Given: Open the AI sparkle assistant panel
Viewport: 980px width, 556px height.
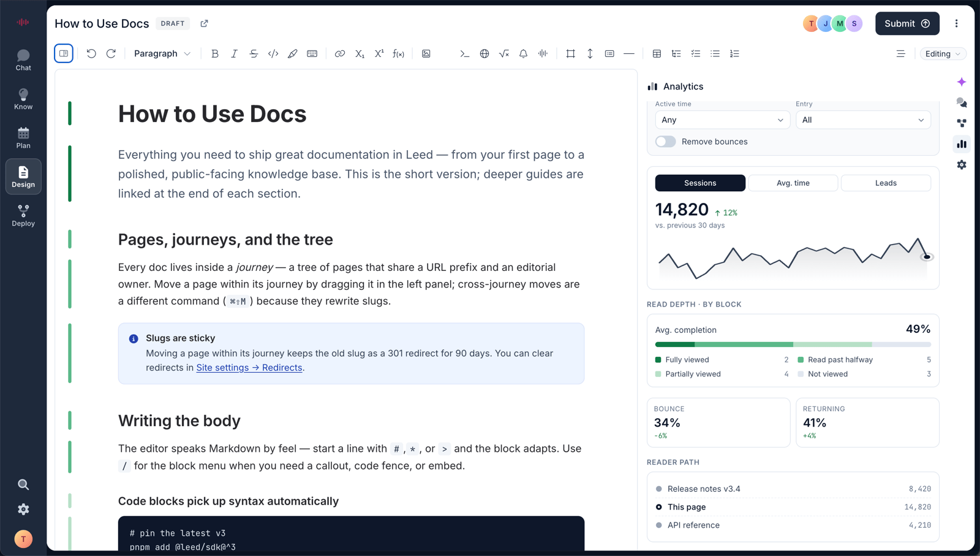Looking at the screenshot, I should pos(962,82).
